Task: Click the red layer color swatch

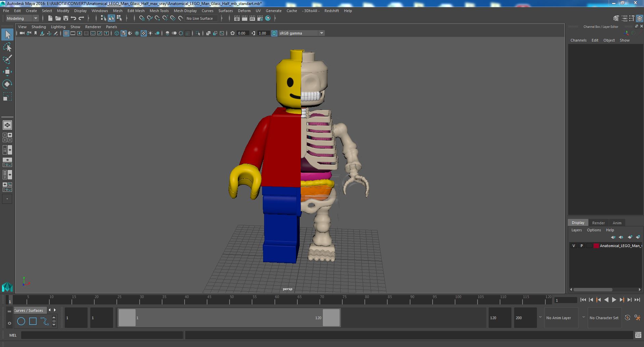Action: pos(596,246)
